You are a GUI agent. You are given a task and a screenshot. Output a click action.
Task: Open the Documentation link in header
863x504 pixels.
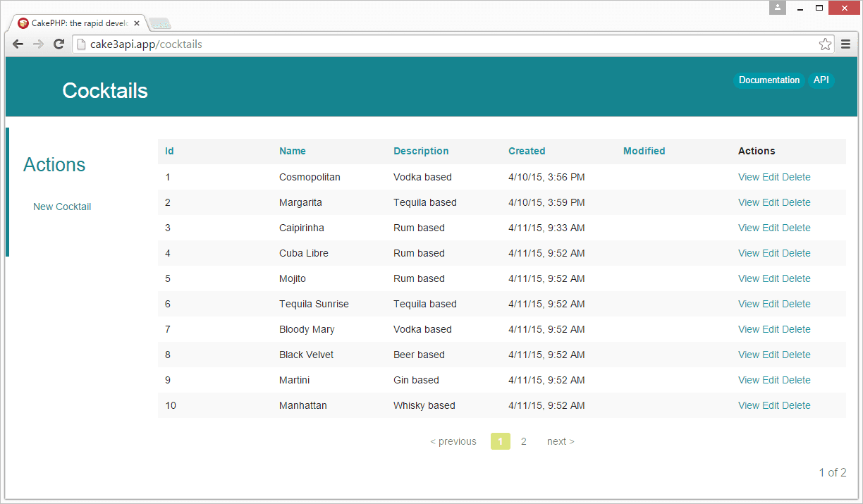769,80
